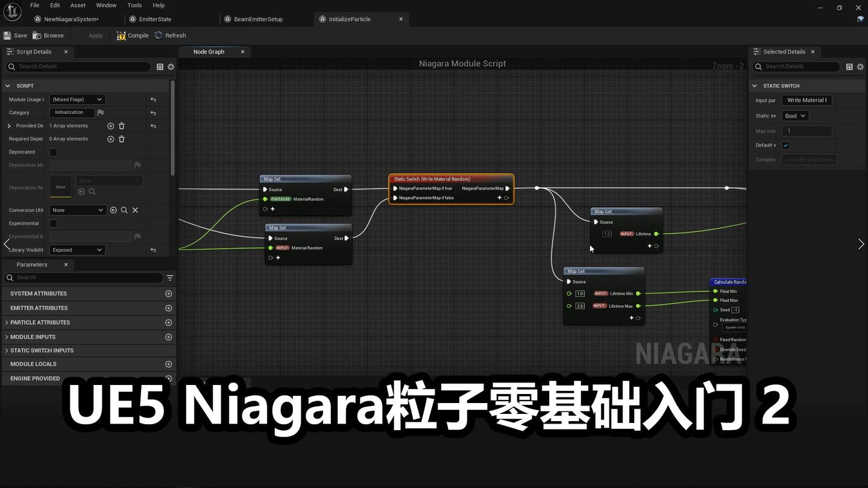Close the Parameters panel tab
The width and height of the screenshot is (868, 488).
pos(66,265)
